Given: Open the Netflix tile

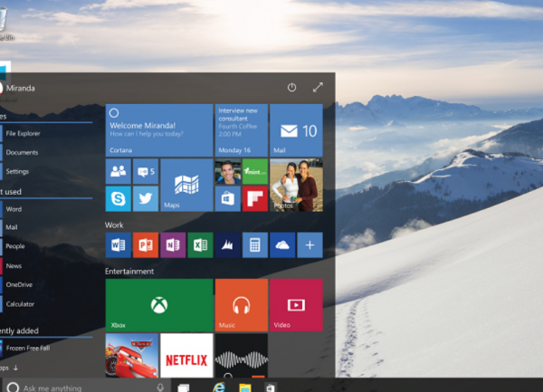Looking at the screenshot, I should (x=186, y=355).
